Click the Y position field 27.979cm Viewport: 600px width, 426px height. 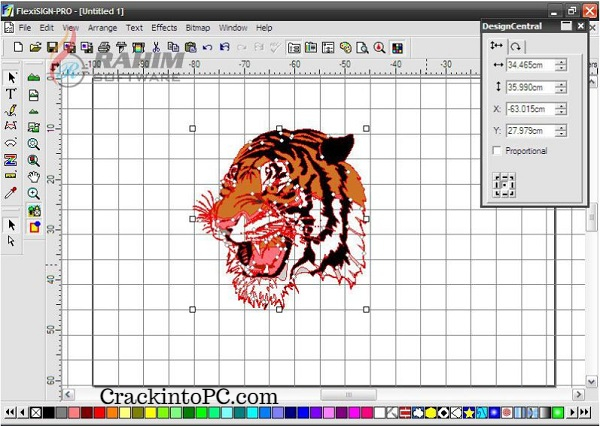click(530, 131)
